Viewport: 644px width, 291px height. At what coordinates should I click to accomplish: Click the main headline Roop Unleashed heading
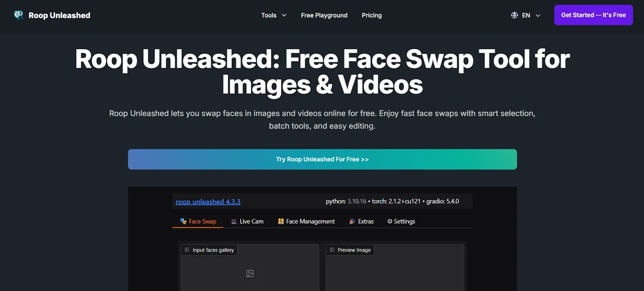[x=322, y=72]
